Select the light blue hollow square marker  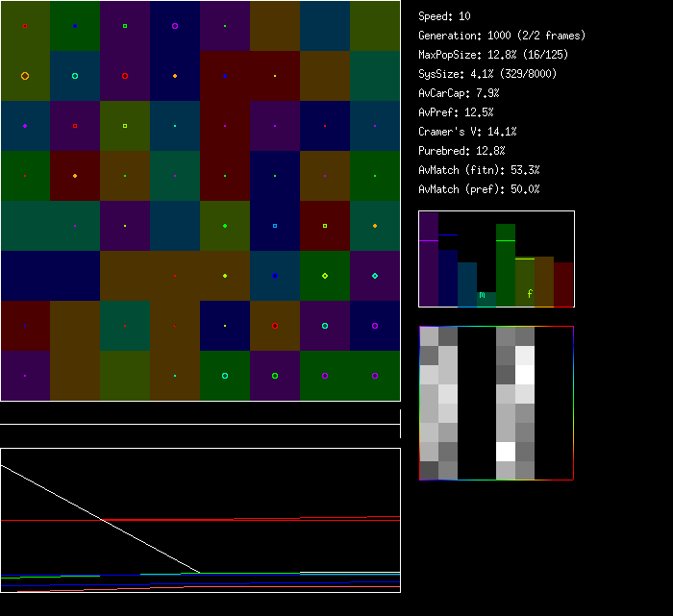point(275,226)
